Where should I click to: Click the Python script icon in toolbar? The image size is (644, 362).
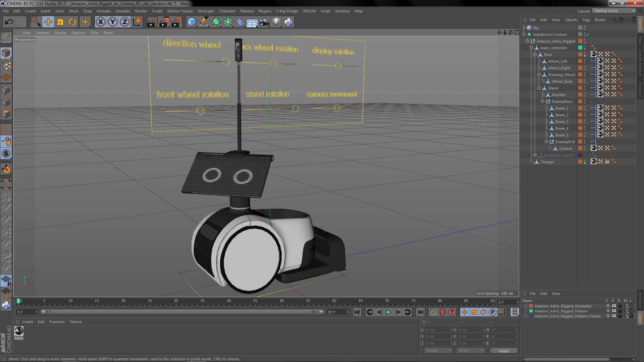(288, 22)
